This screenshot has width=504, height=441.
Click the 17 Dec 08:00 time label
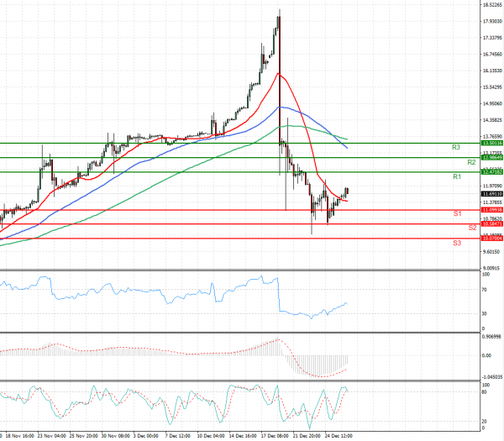click(275, 436)
